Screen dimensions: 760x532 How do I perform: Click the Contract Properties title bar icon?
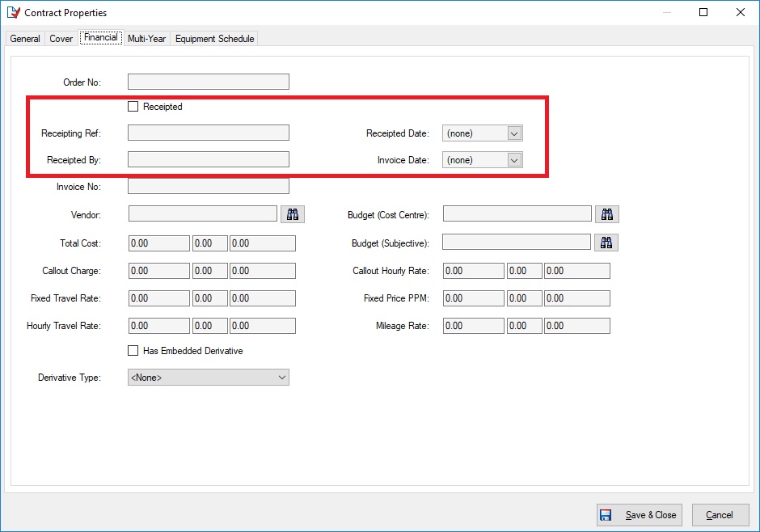12,12
